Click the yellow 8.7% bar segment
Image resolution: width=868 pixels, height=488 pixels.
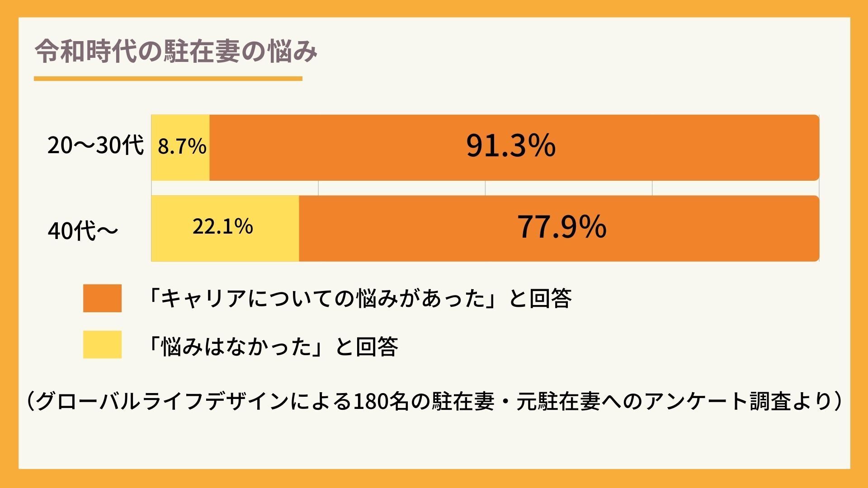tap(181, 147)
